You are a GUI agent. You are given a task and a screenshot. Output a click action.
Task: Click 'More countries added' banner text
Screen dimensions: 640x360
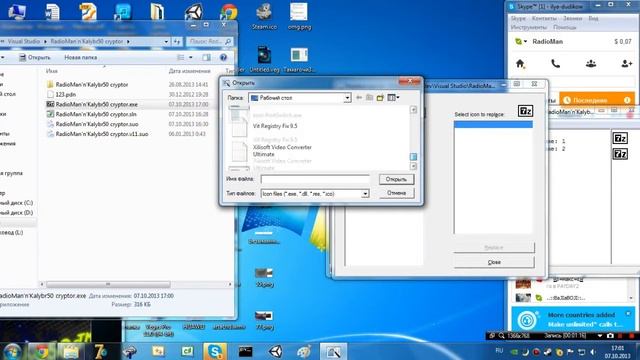tap(581, 315)
